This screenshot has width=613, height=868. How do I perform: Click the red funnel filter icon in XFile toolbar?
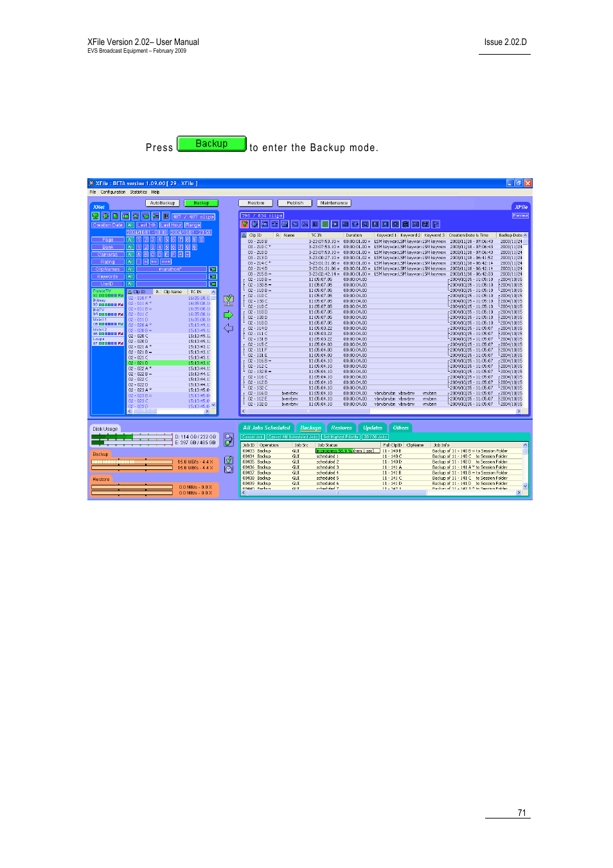tap(244, 224)
